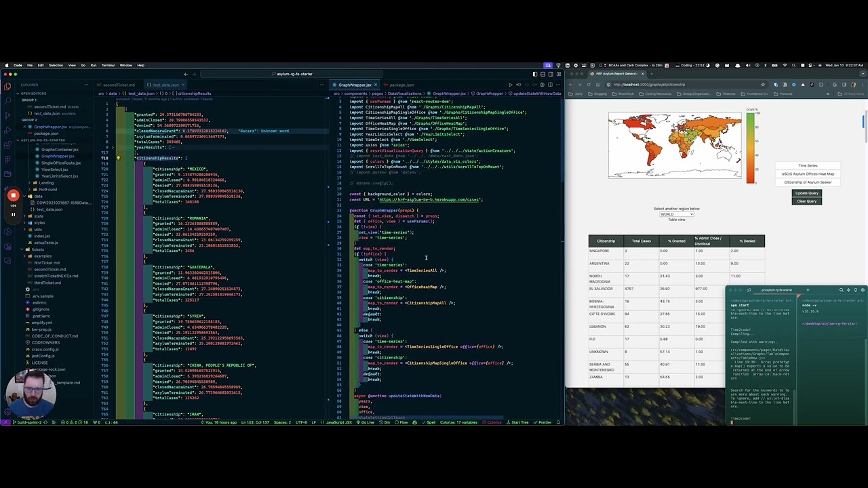Click the Clear Query button

tap(806, 201)
